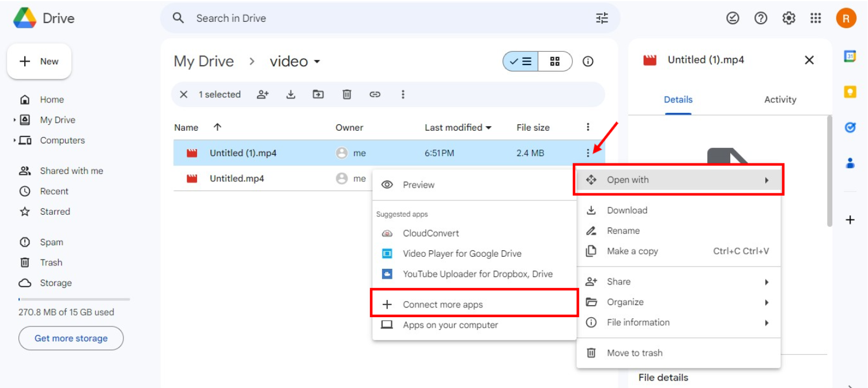This screenshot has height=388, width=868.
Task: Clear the selection with the X icon
Action: 184,94
